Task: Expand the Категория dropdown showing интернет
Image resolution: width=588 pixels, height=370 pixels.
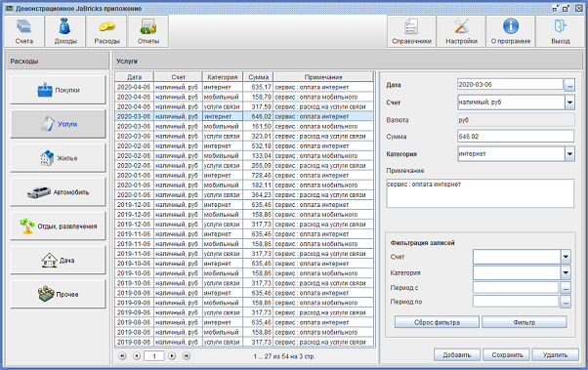Action: point(569,153)
